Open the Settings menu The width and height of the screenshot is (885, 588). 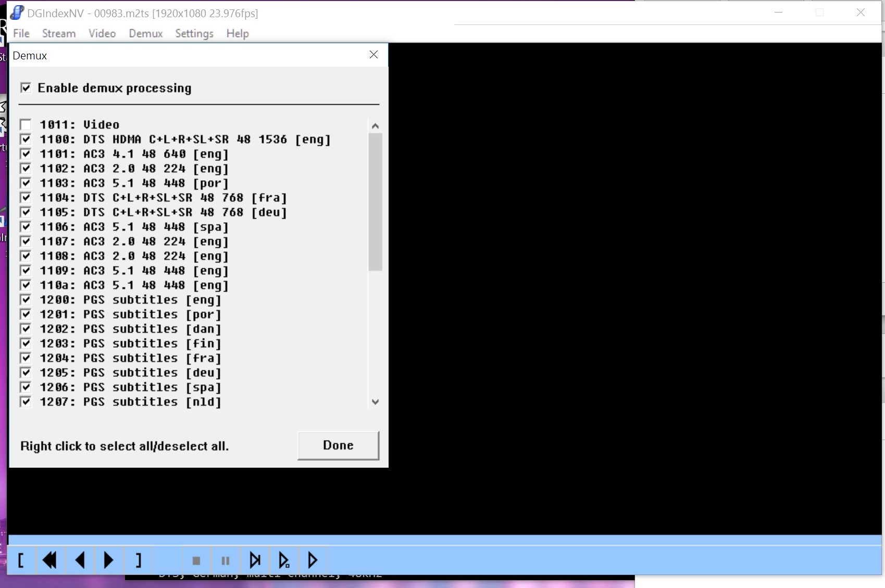[194, 33]
